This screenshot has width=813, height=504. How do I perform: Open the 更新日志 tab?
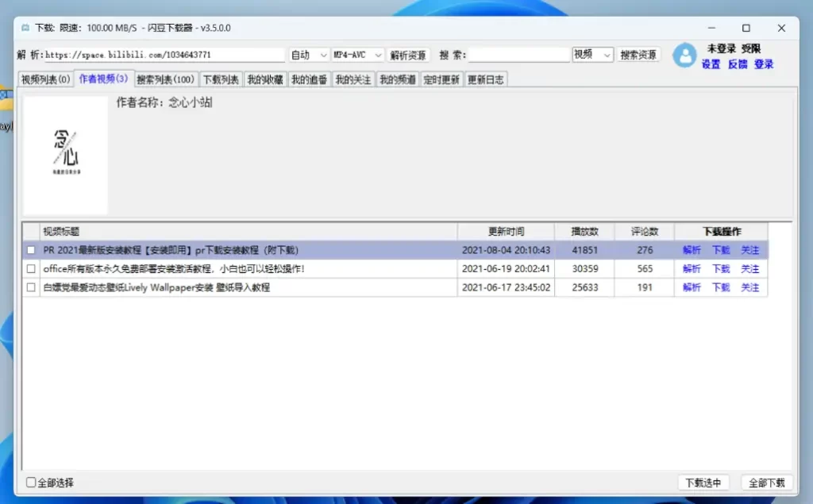click(485, 79)
